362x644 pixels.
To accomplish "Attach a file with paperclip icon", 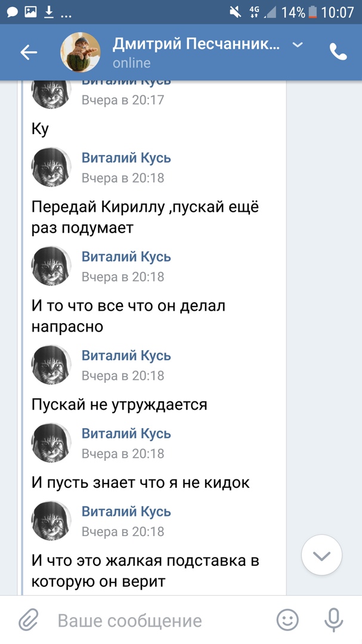I will pyautogui.click(x=28, y=620).
